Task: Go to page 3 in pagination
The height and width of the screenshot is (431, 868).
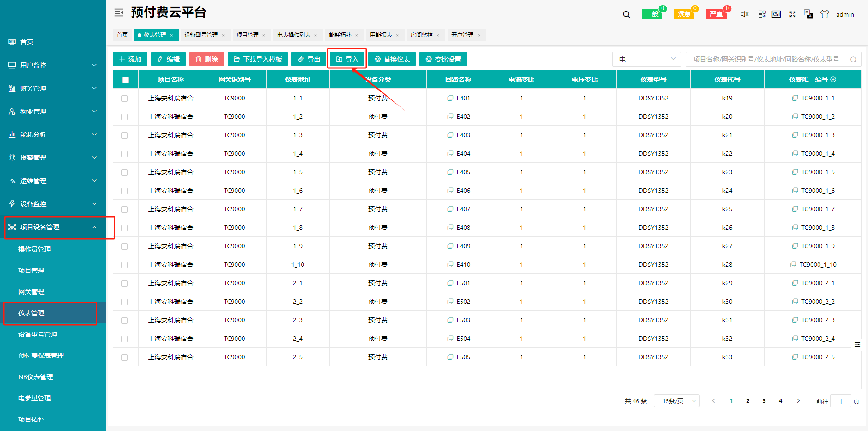Action: [x=764, y=401]
